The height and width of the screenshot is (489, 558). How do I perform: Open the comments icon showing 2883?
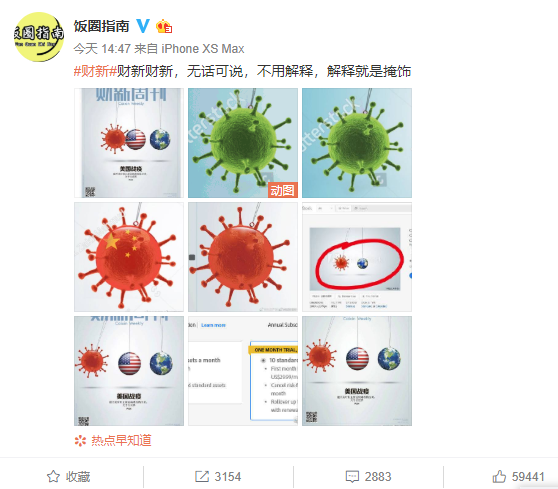[352, 477]
